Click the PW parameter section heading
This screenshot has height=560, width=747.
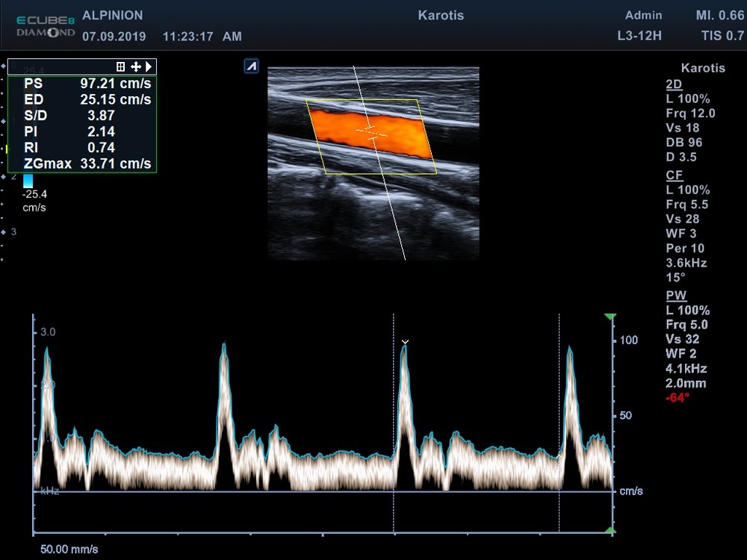(676, 295)
